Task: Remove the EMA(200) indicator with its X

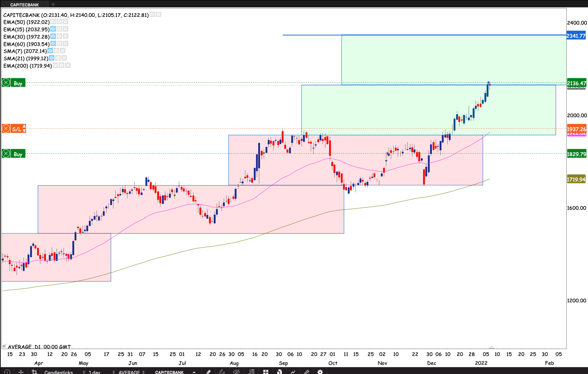Action: 68,65
